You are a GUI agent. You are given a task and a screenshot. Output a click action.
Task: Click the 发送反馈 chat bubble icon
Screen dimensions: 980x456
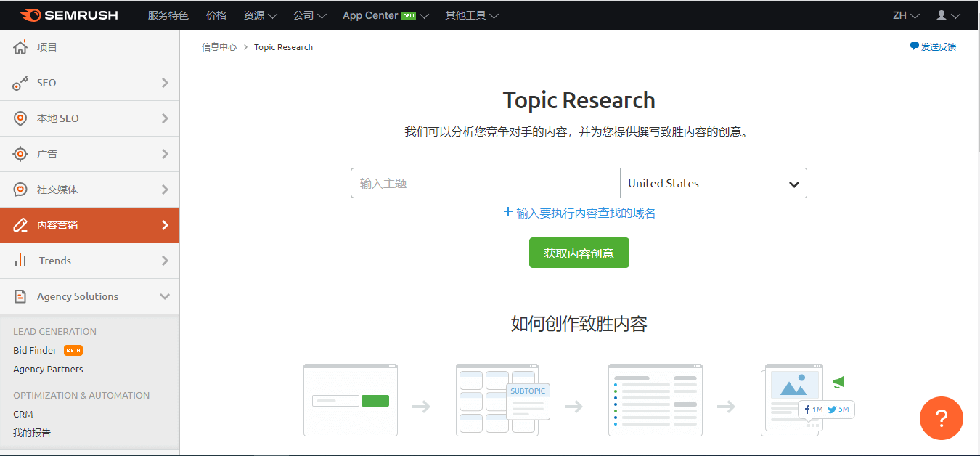914,46
